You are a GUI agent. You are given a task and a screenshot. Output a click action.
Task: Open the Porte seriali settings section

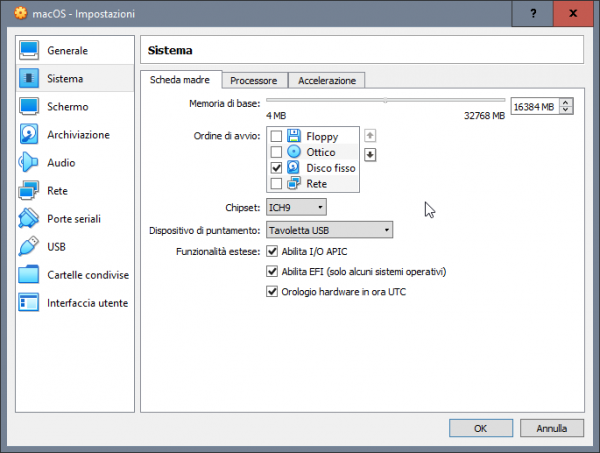pyautogui.click(x=75, y=218)
